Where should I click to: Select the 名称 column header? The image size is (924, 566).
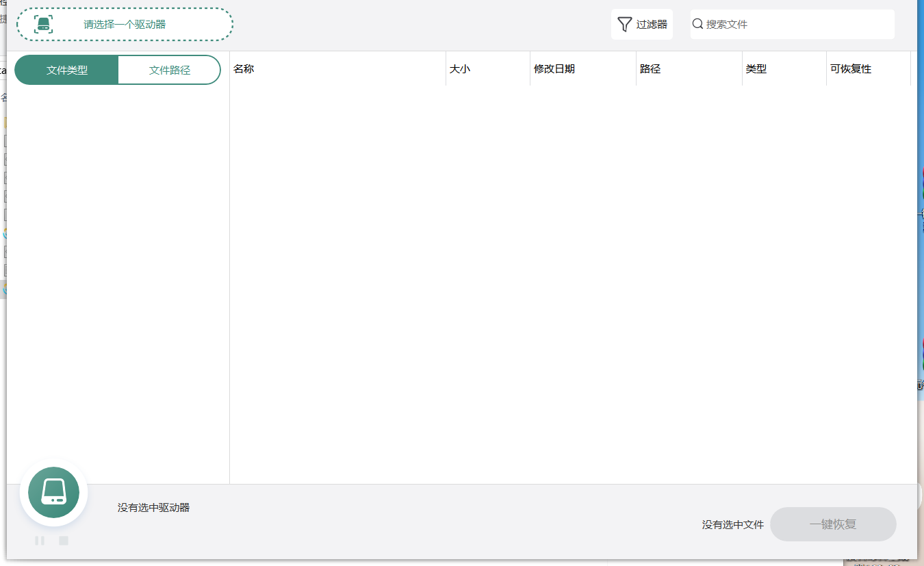coord(244,68)
